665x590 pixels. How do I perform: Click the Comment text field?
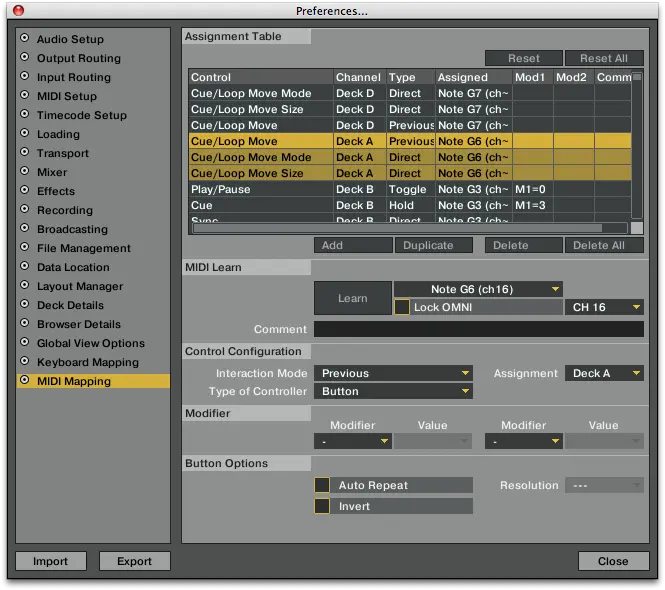pyautogui.click(x=478, y=329)
